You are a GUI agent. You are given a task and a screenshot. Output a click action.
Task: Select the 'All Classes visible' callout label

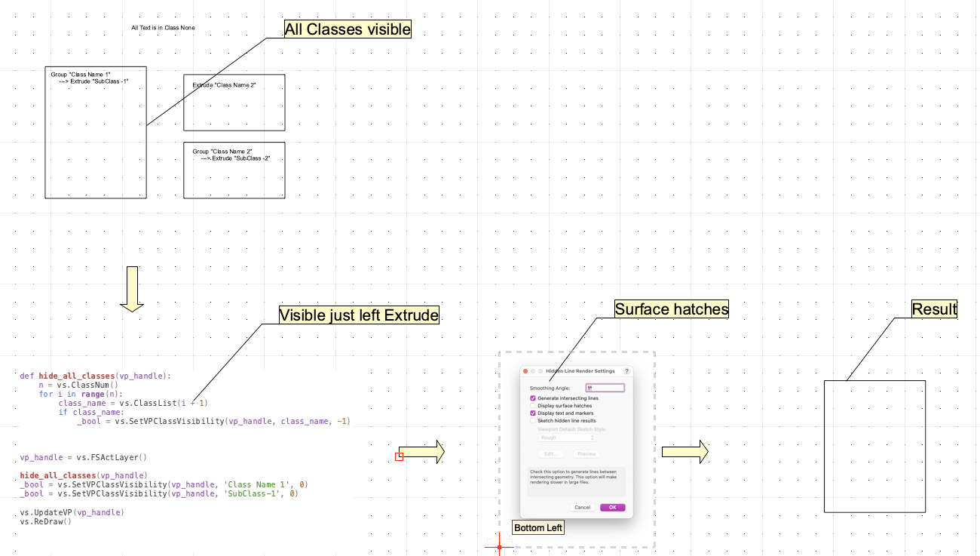pos(348,29)
